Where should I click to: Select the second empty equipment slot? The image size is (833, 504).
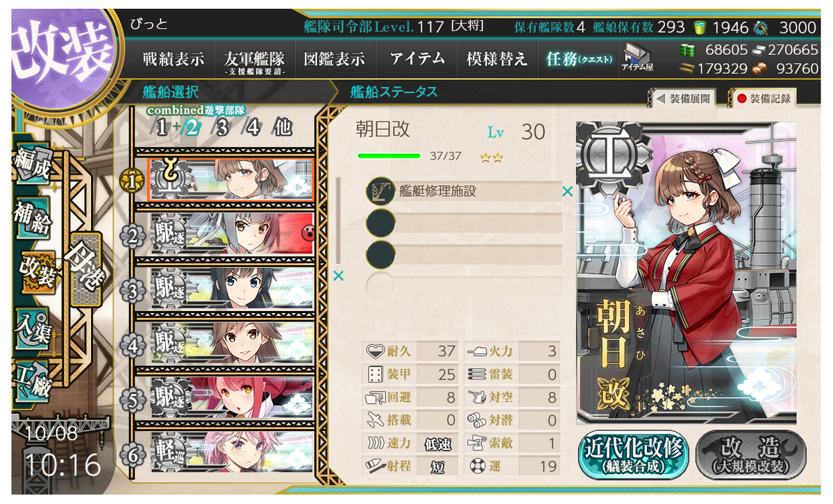pyautogui.click(x=464, y=254)
